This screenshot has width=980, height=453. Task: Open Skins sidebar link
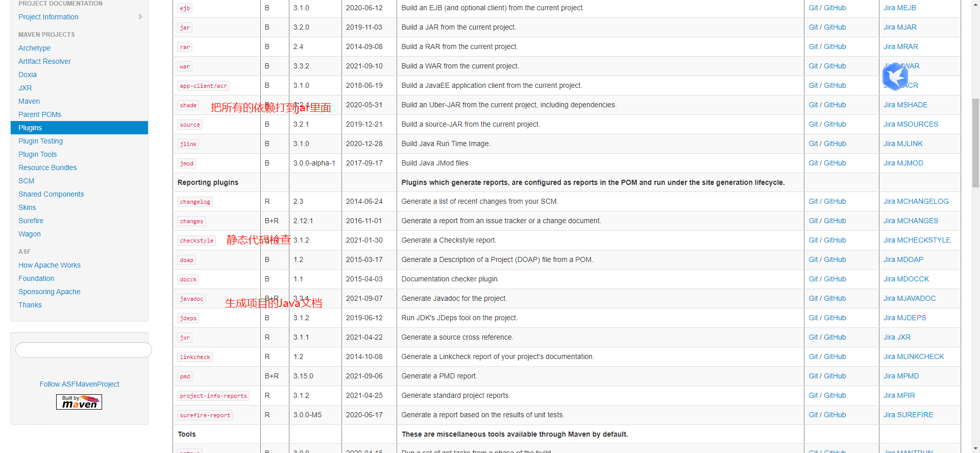click(27, 207)
